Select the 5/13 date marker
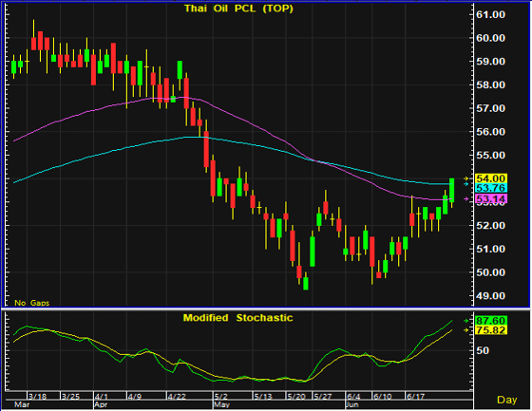The height and width of the screenshot is (411, 532). [263, 397]
